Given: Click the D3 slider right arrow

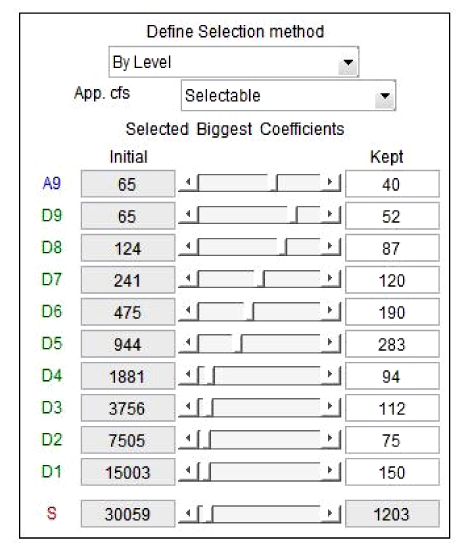Looking at the screenshot, I should click(x=330, y=406).
